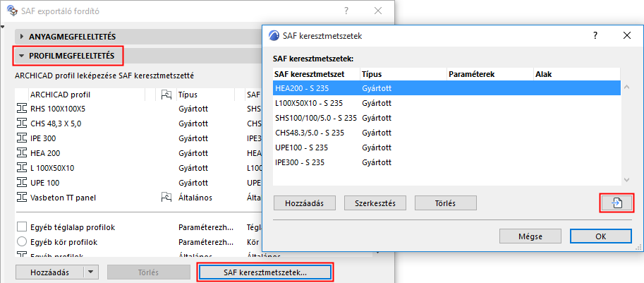This screenshot has height=283, width=644.
Task: Select the UPE 100 profile name
Action: [44, 183]
